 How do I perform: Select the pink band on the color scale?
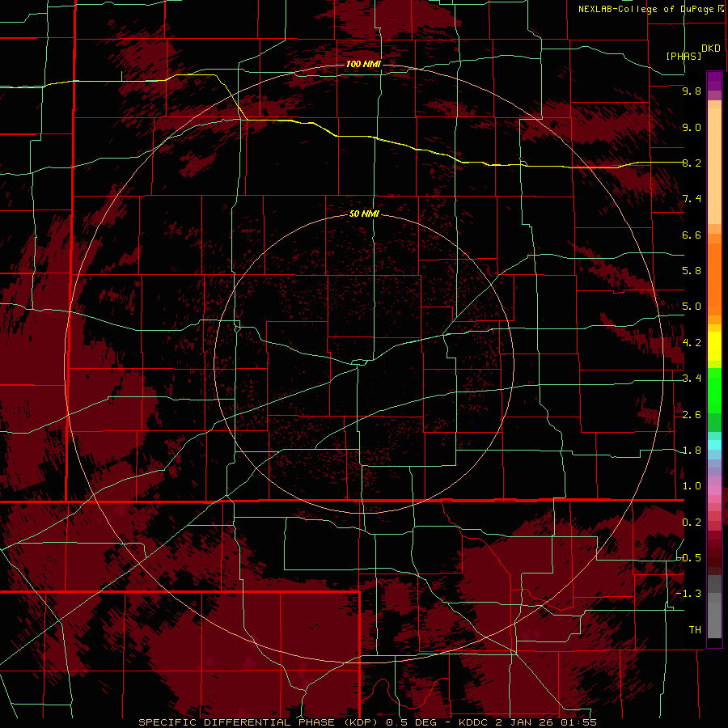[x=714, y=490]
